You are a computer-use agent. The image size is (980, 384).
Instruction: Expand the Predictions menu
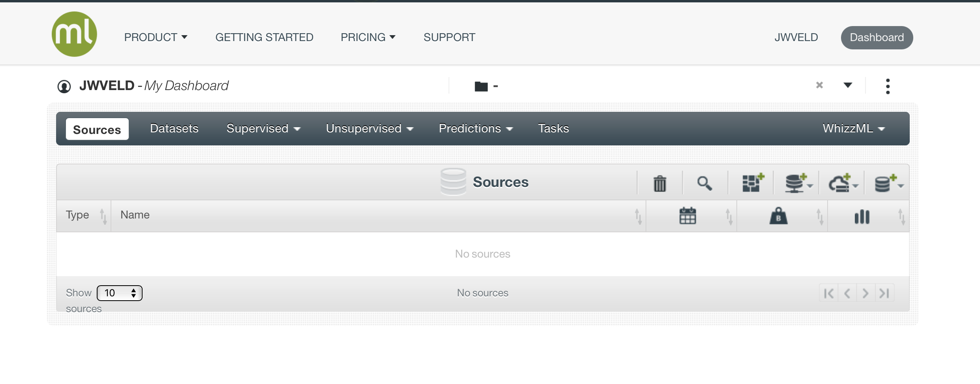(x=476, y=128)
